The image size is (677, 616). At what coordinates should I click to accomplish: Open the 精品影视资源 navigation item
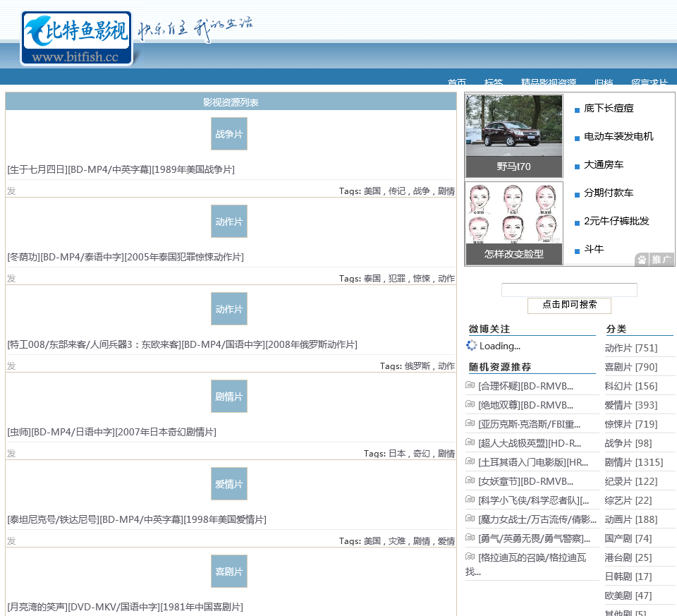point(549,82)
